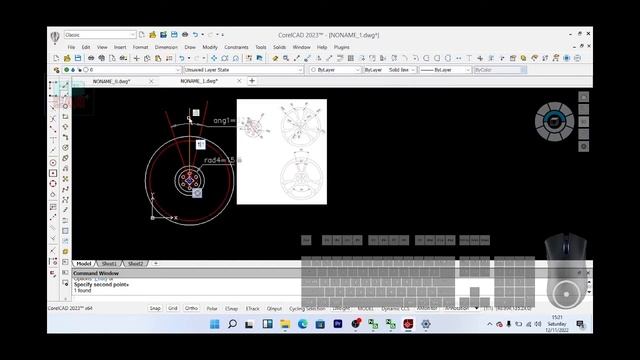
Task: Click the Copy icon in the standard toolbar
Action: (147, 58)
